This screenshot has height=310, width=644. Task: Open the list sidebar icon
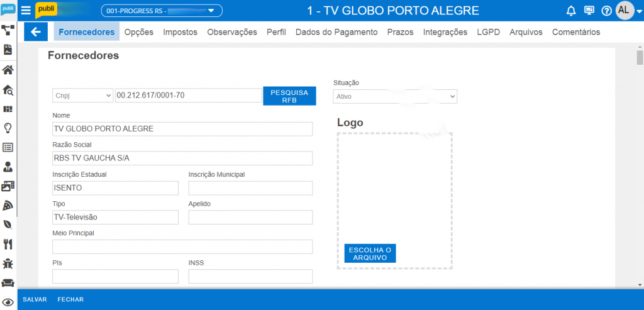pos(8,147)
